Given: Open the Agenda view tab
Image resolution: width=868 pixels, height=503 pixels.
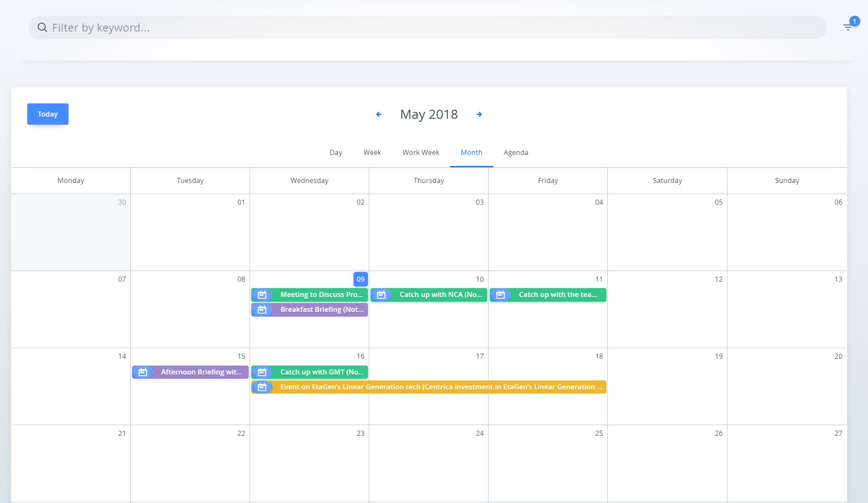Looking at the screenshot, I should click(516, 152).
